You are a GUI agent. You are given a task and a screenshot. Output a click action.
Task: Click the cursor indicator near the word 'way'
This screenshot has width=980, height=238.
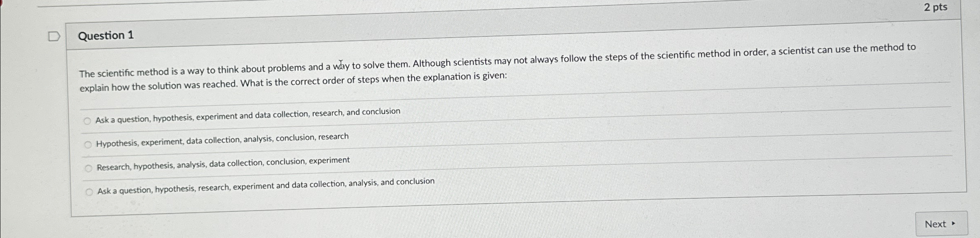point(341,64)
